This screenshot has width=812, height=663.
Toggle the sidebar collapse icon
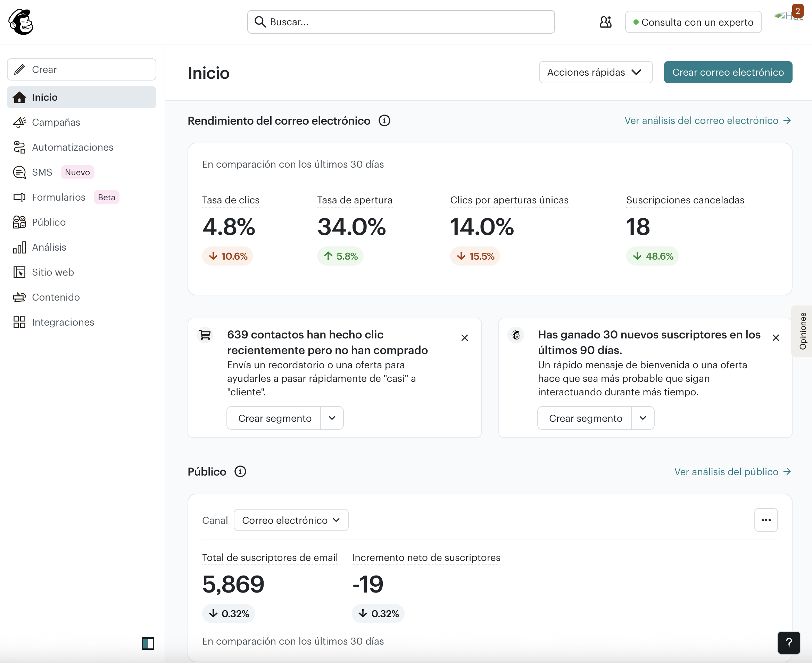pos(148,643)
